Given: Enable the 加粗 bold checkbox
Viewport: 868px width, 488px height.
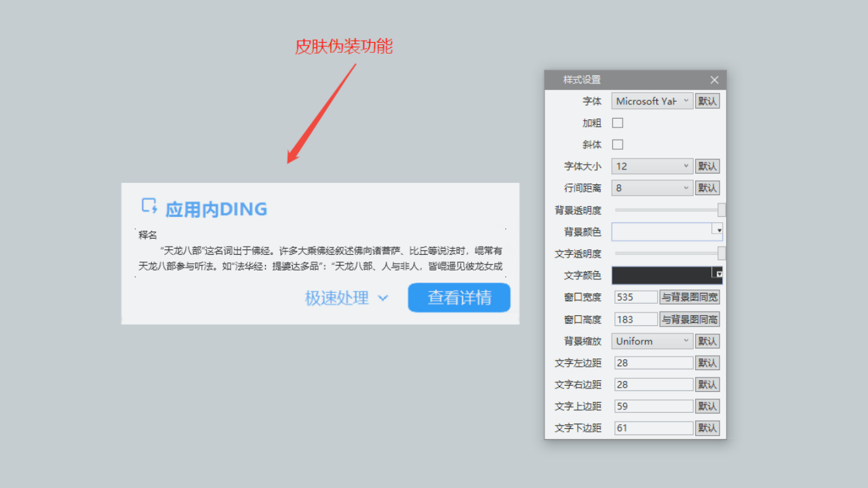Looking at the screenshot, I should point(618,123).
